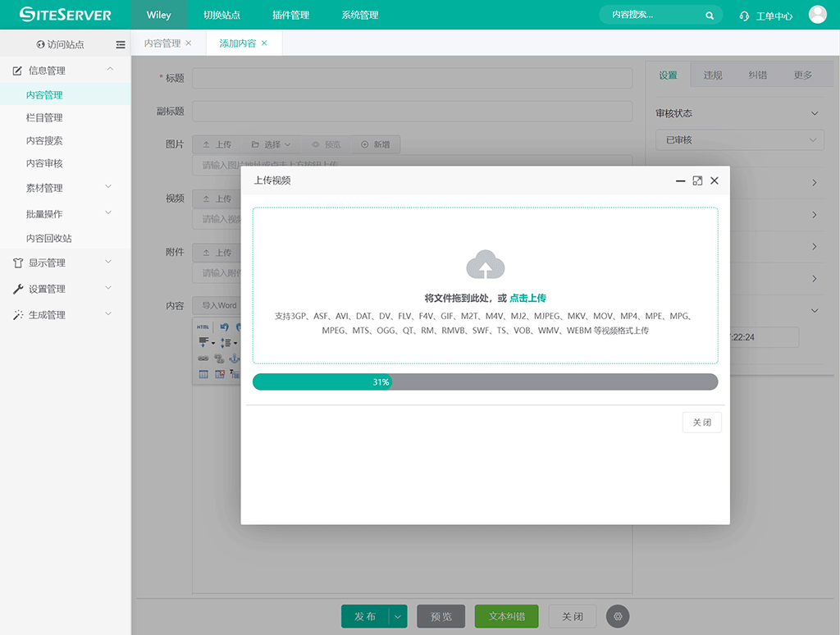Switch to the 违规 tab
840x635 pixels.
pyautogui.click(x=713, y=75)
